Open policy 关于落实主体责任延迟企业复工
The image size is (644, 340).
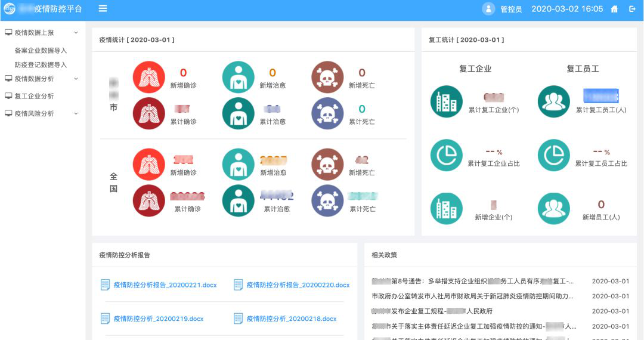(474, 326)
